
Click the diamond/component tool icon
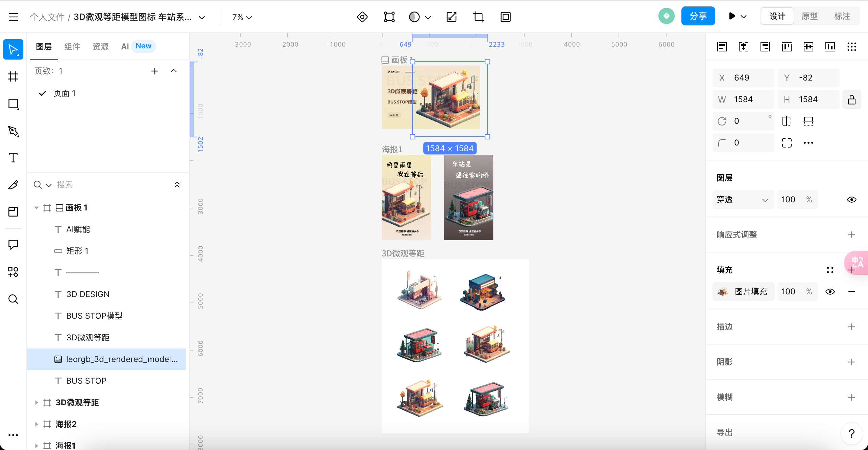[x=362, y=17]
